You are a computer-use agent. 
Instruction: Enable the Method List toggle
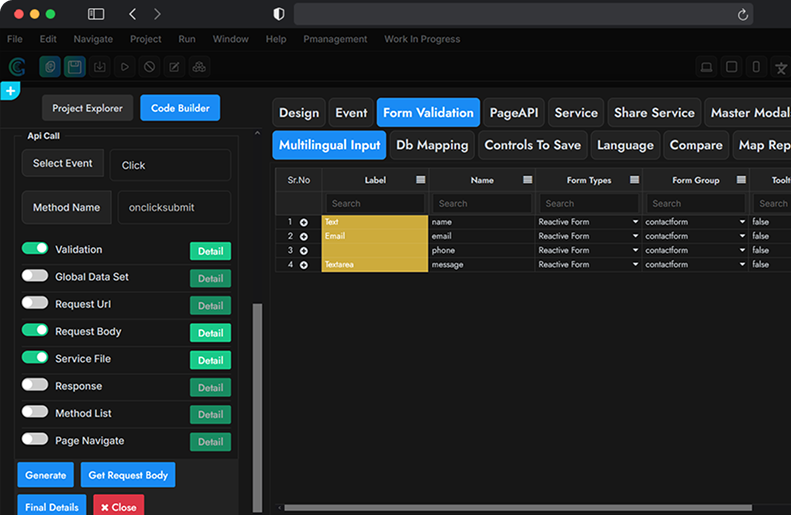coord(35,412)
